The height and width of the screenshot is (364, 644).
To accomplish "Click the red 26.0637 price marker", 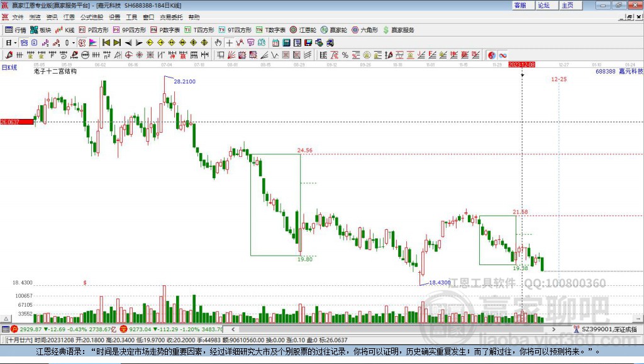I will point(17,122).
